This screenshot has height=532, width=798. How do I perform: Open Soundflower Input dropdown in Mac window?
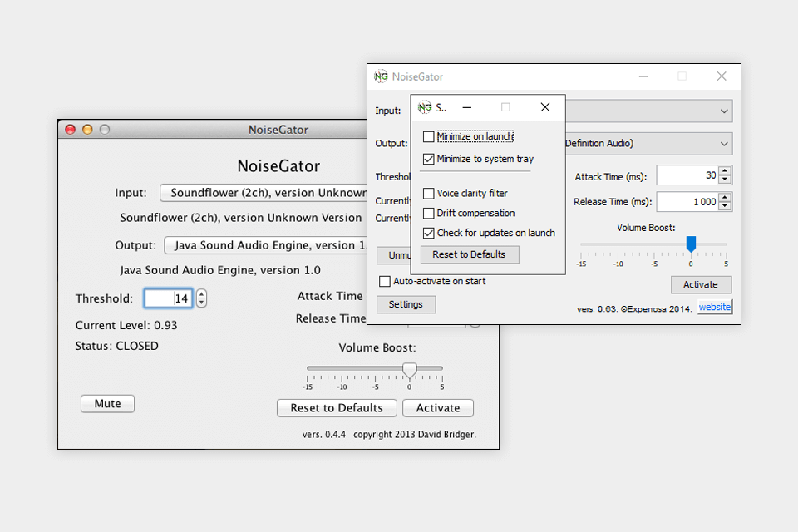tap(264, 193)
